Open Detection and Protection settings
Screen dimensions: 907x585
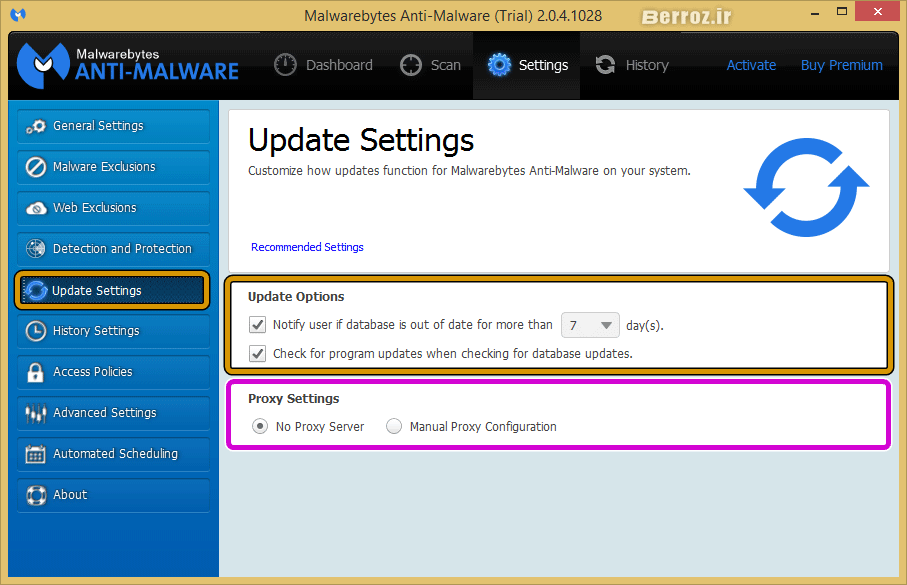113,249
